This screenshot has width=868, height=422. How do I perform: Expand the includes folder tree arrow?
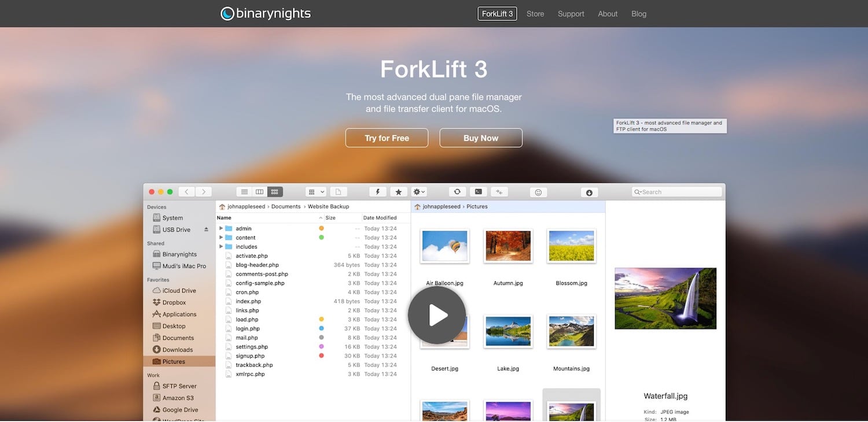[221, 247]
